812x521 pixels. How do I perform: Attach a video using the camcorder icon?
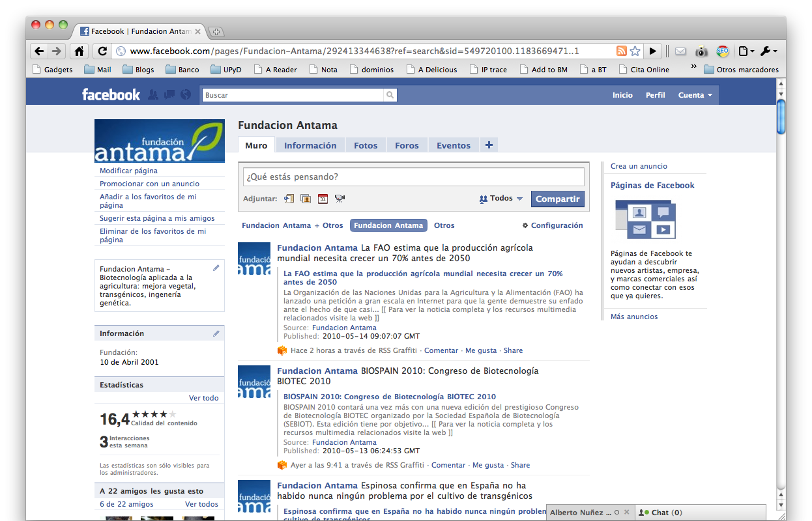[x=340, y=199]
